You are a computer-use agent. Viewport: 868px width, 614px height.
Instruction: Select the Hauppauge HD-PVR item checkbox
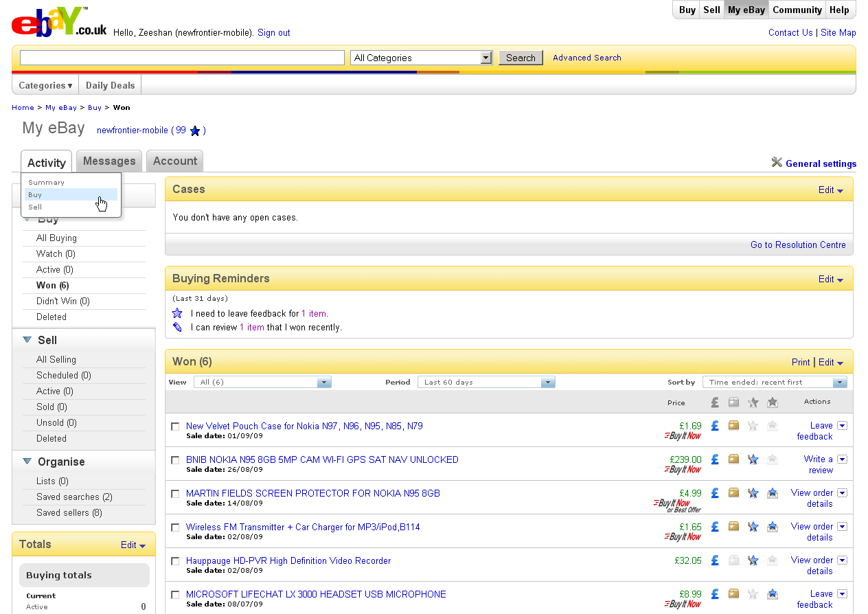[x=175, y=561]
